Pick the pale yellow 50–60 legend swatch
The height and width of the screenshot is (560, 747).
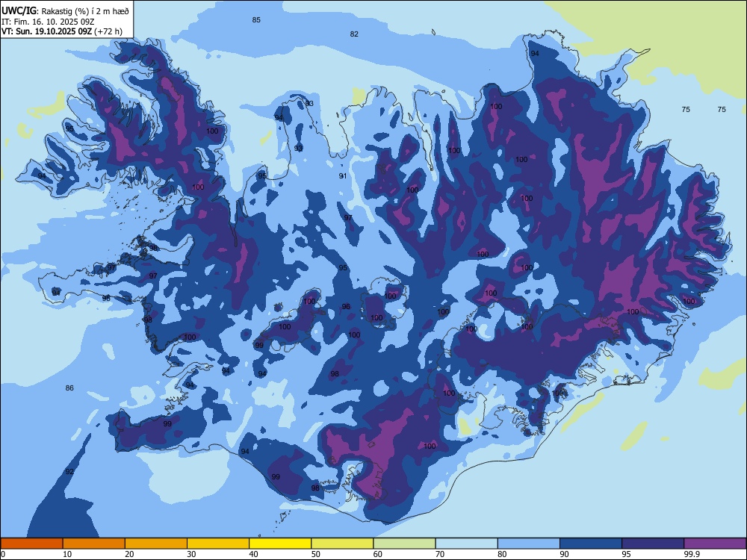342,544
